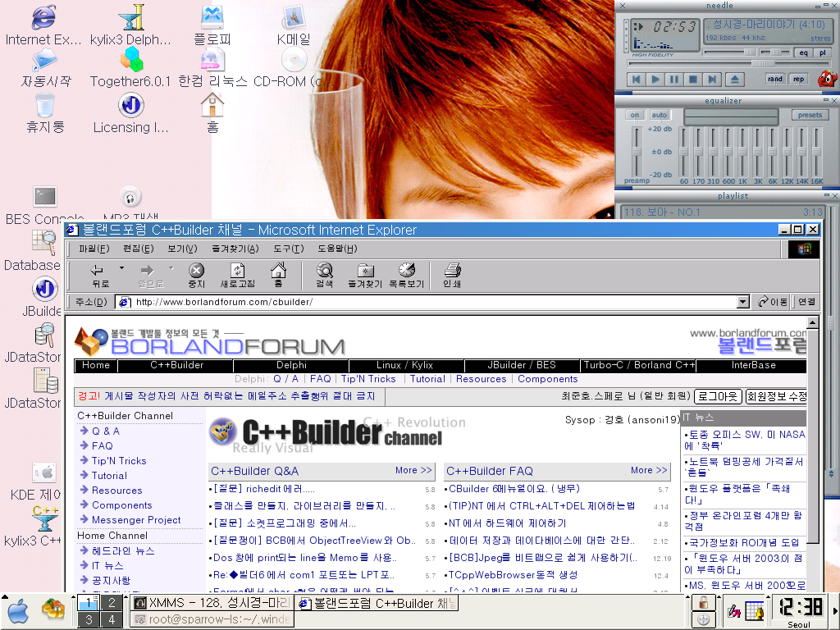Open the equalizer presets menu
The image size is (840, 630).
tap(810, 115)
